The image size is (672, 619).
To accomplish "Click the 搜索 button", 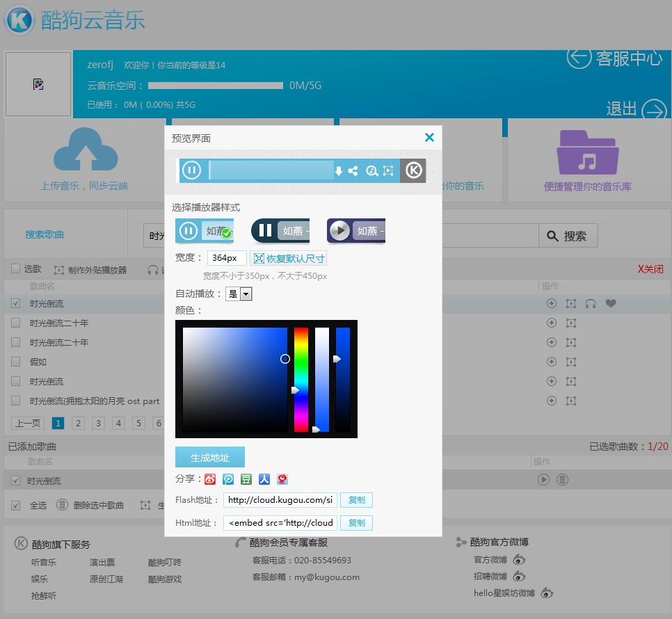I will (x=568, y=236).
